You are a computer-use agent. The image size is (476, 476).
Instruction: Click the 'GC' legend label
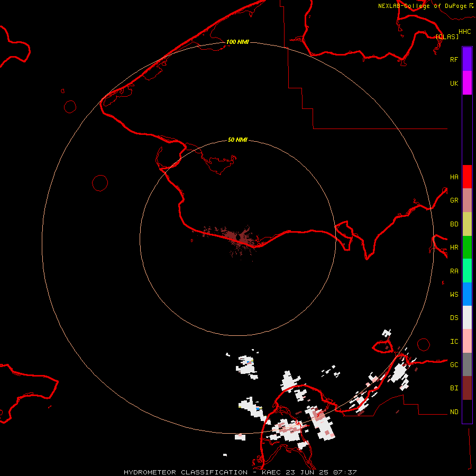coord(454,364)
